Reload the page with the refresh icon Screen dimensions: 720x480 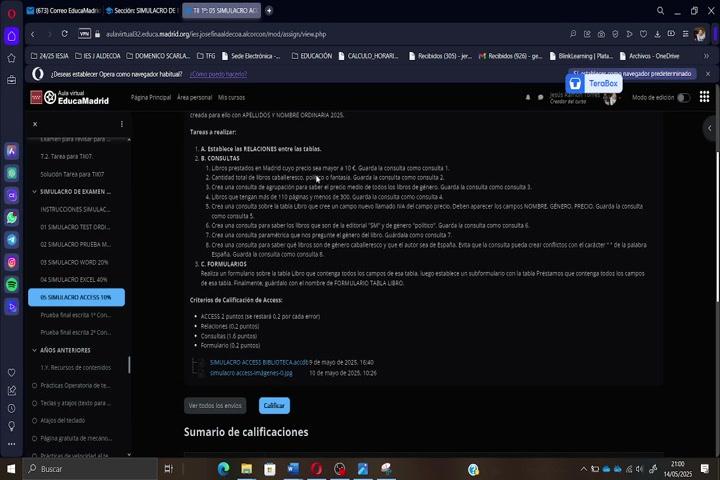click(65, 34)
